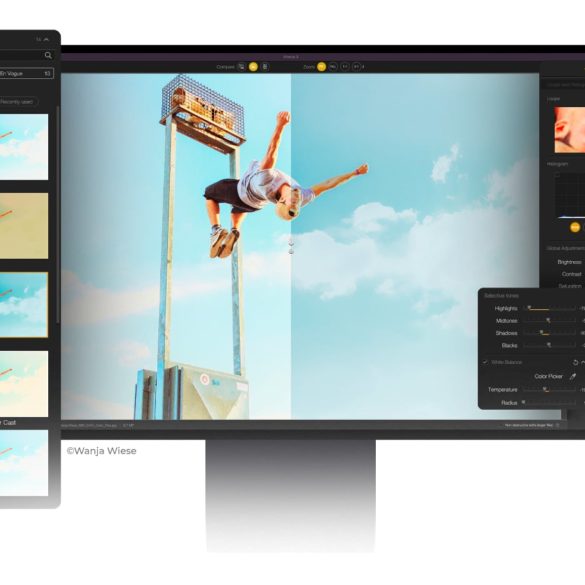This screenshot has width=585, height=585.
Task: Select the sand-colored preset thumbnail
Action: tap(24, 226)
